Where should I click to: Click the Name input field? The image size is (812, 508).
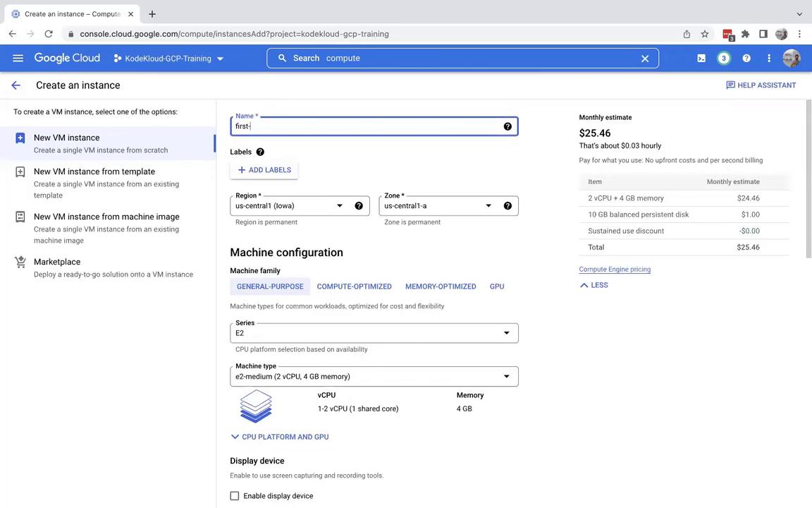coord(367,126)
